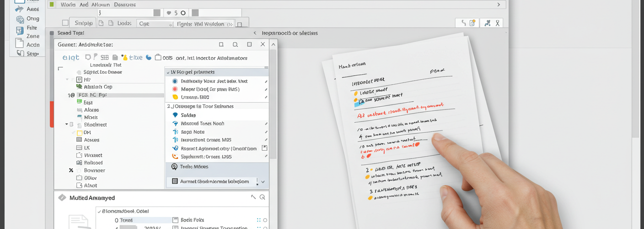Open the 'Oge' dropdown field
The width and height of the screenshot is (644, 229).
click(154, 23)
